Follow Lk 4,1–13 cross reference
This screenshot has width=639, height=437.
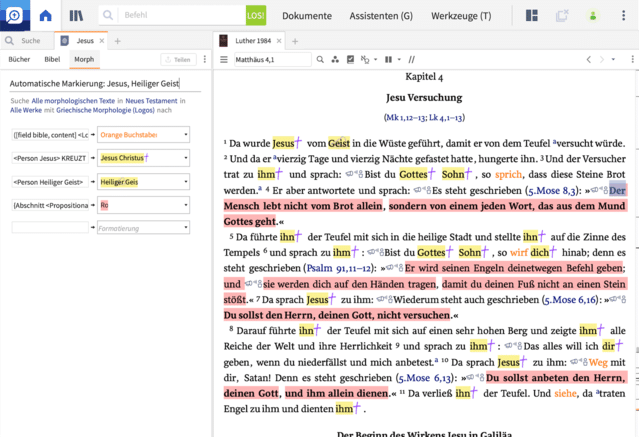pyautogui.click(x=445, y=118)
